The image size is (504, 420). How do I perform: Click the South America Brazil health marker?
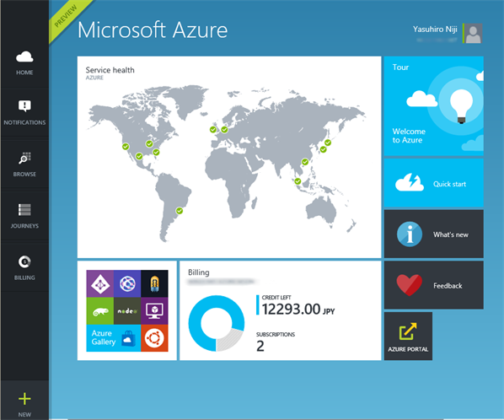pos(180,211)
